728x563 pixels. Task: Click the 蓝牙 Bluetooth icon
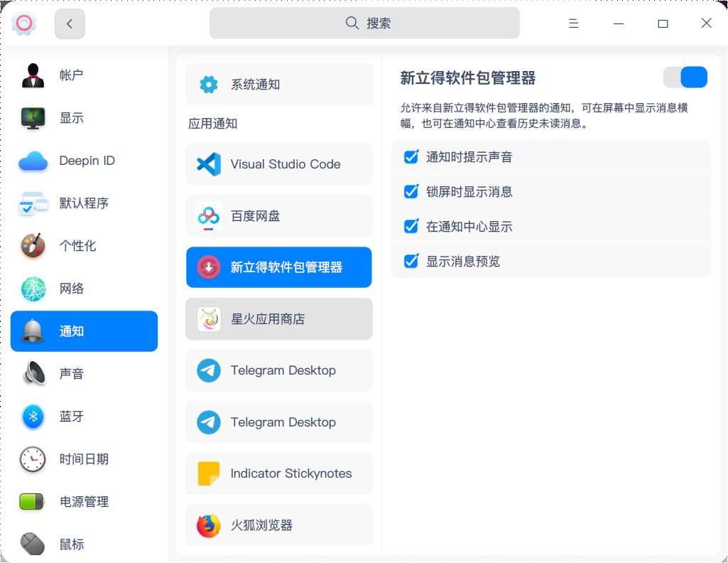click(33, 417)
